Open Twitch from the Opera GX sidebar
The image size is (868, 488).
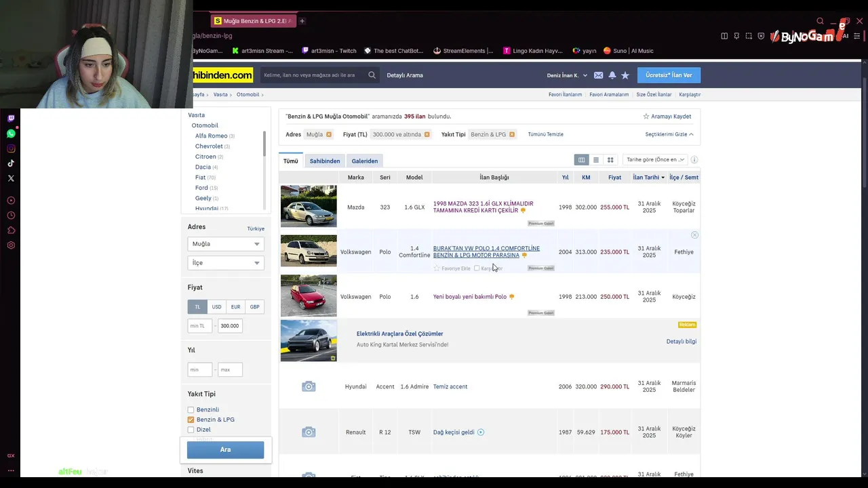point(11,119)
